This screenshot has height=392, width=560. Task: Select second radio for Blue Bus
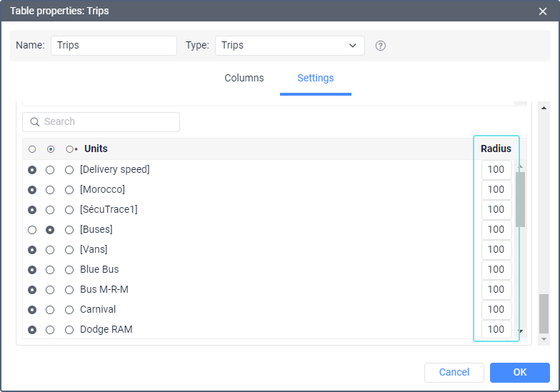pos(50,270)
